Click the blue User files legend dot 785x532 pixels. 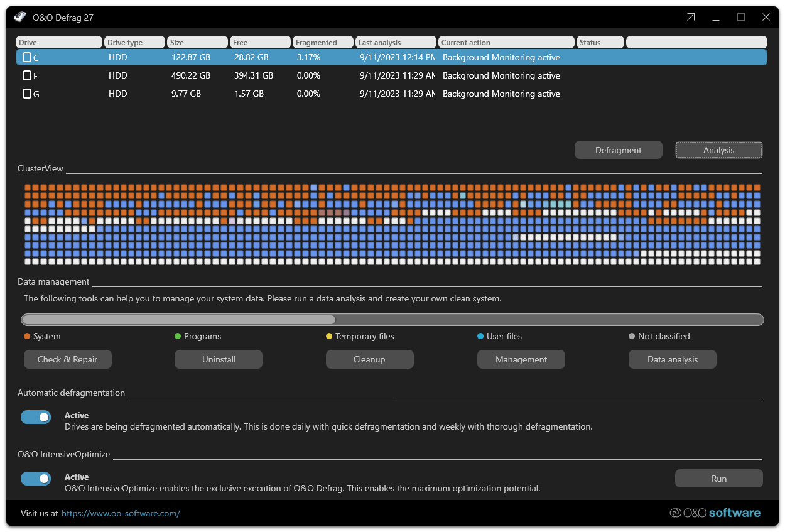coord(480,336)
